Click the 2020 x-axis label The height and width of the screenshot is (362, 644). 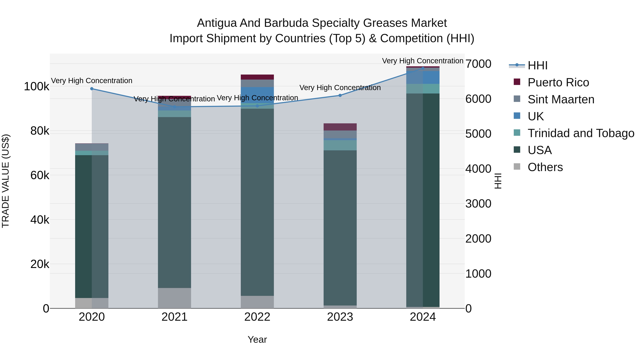point(92,317)
